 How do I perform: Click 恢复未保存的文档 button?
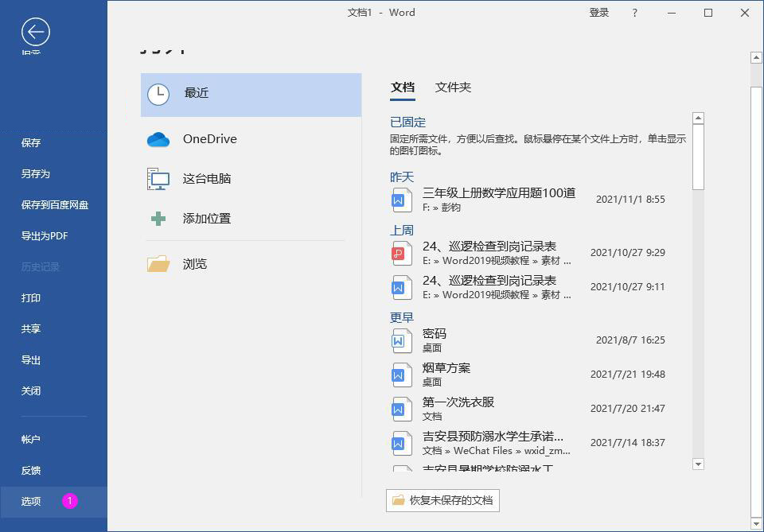coord(441,500)
